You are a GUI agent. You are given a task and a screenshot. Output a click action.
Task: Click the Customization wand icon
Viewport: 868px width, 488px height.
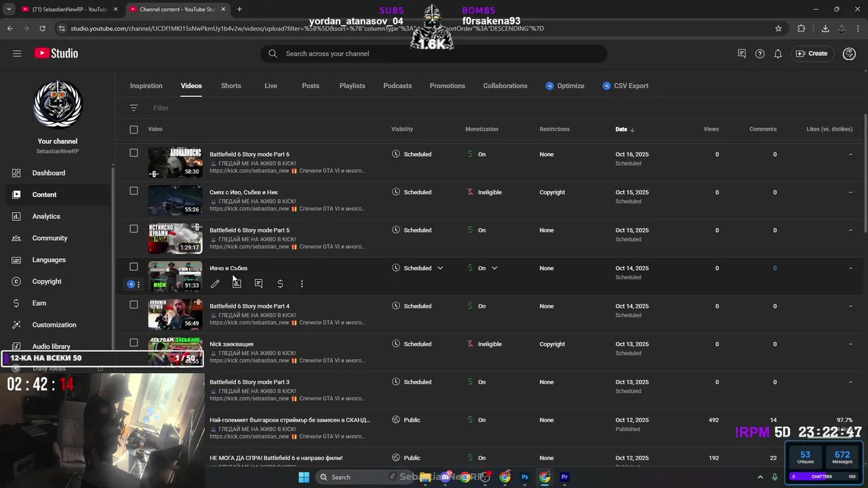pyautogui.click(x=16, y=325)
